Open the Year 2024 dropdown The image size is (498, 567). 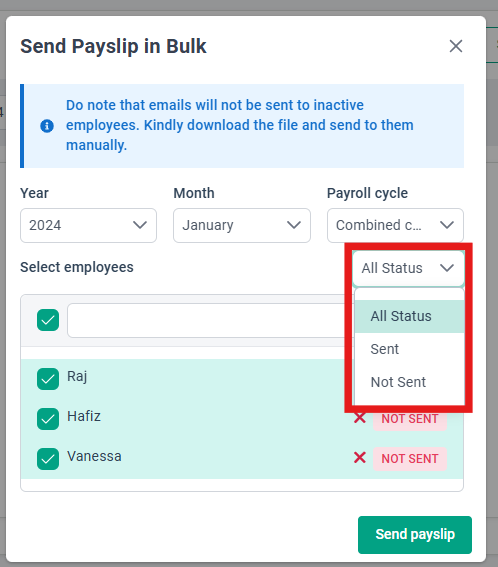(x=88, y=225)
